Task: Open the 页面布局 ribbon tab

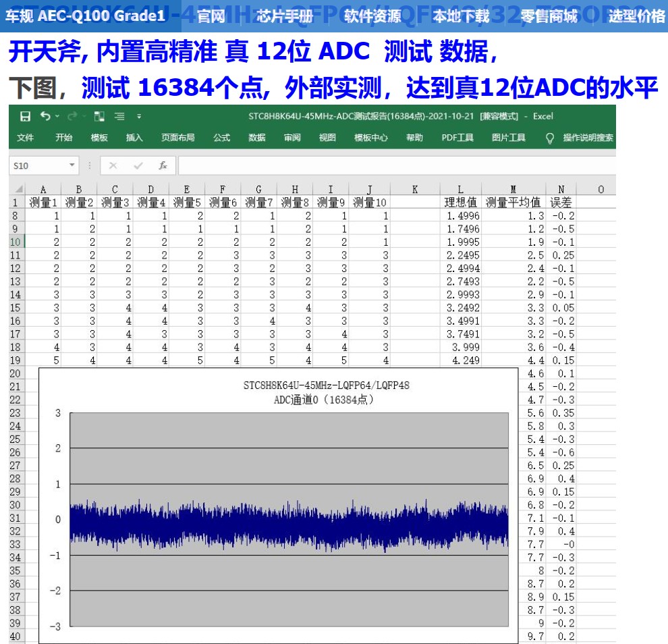Action: tap(177, 138)
